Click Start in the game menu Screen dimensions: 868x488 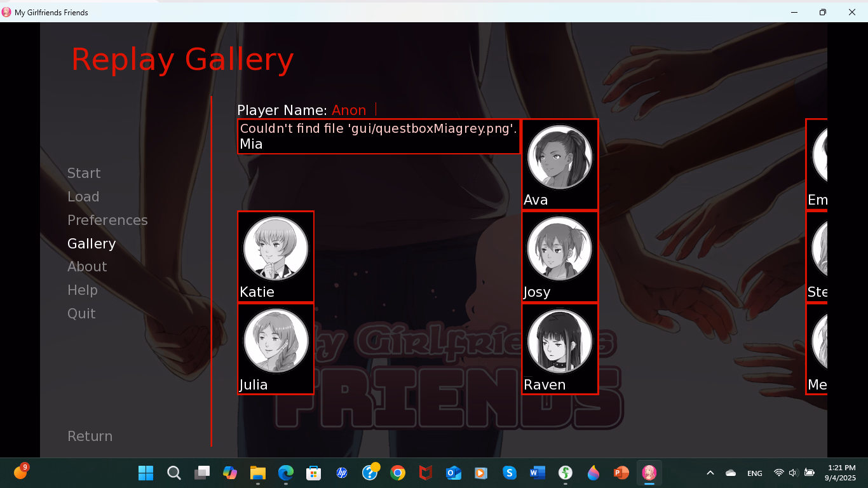[x=84, y=173]
